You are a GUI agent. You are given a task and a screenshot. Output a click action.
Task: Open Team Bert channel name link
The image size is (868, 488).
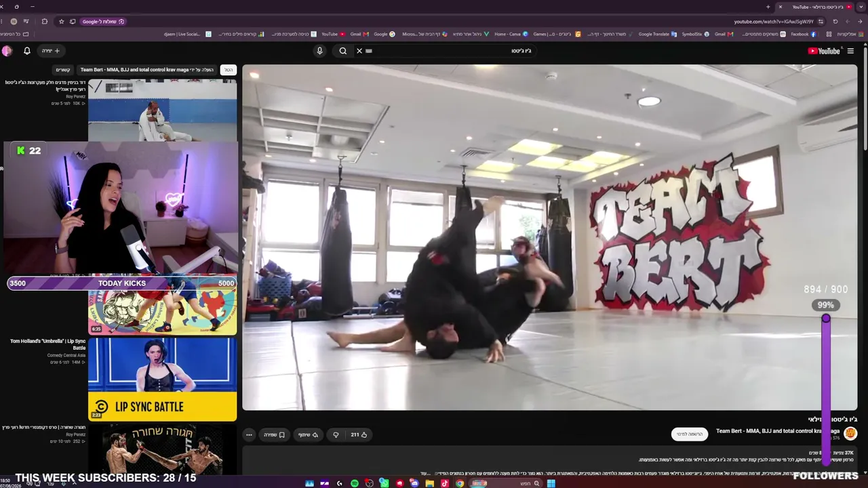point(778,431)
